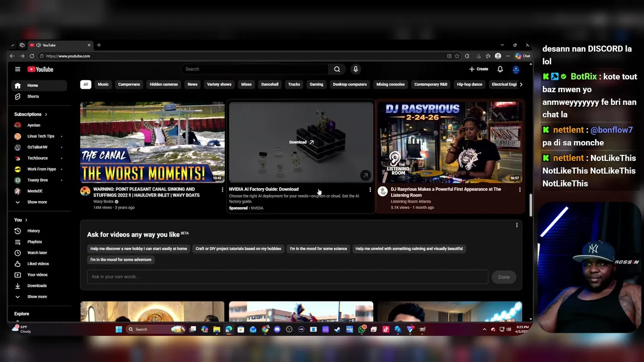Open Liked videos in sidebar
Screen dimensions: 644x362
click(x=38, y=264)
